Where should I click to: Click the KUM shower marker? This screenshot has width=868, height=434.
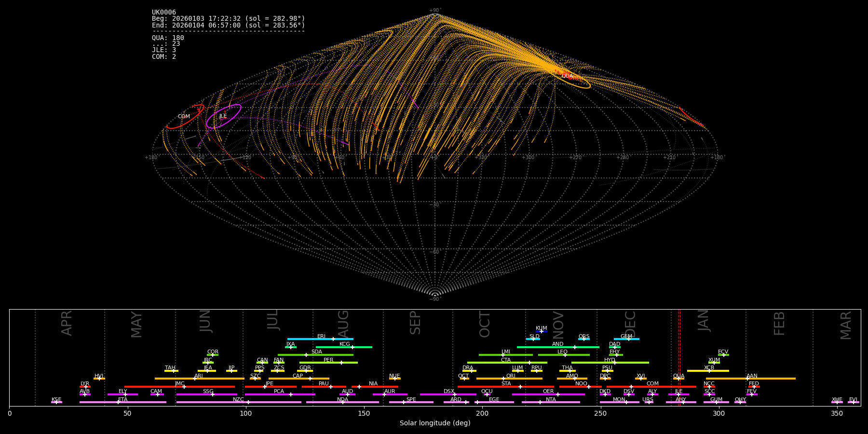[x=541, y=331]
